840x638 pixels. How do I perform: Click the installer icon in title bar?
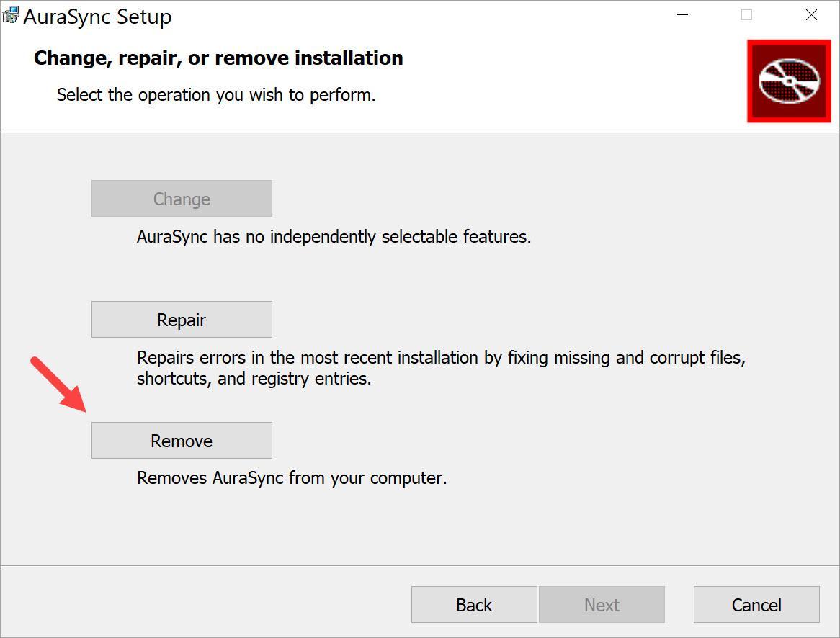click(x=12, y=15)
